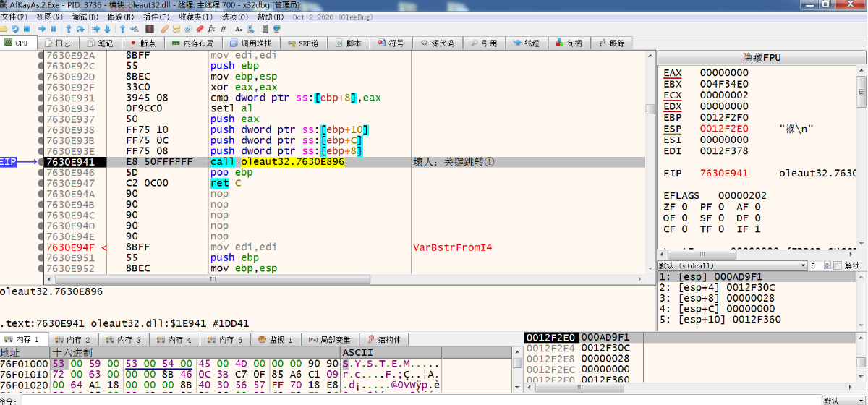This screenshot has height=405, width=868.
Task: Open the 插件(P) menu
Action: click(157, 16)
